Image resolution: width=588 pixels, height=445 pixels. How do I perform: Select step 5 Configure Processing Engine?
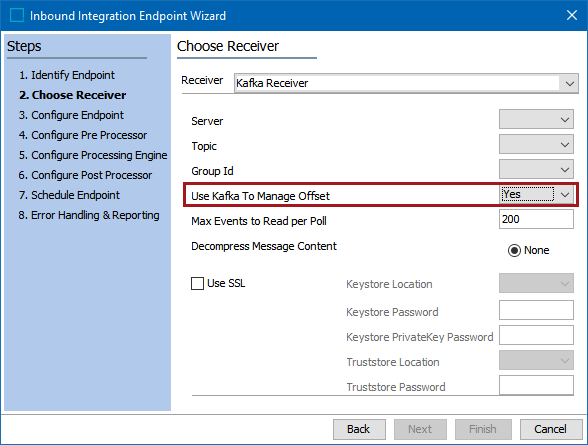pos(93,155)
